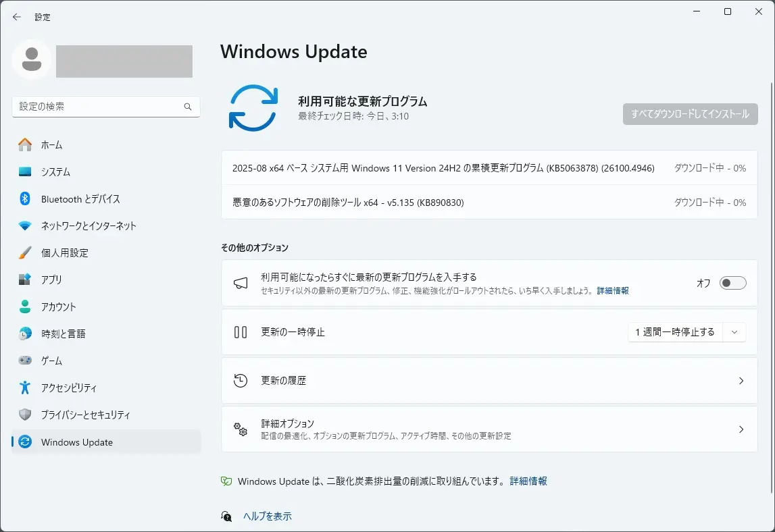Maximize the 設定 window
Screen dimensions: 775x532
728,11
